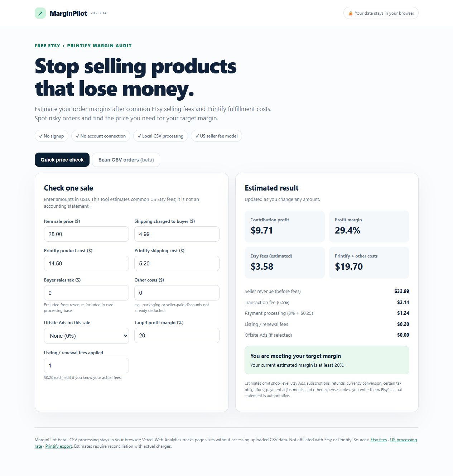Focus the Other costs input
This screenshot has height=476, width=453.
point(177,293)
